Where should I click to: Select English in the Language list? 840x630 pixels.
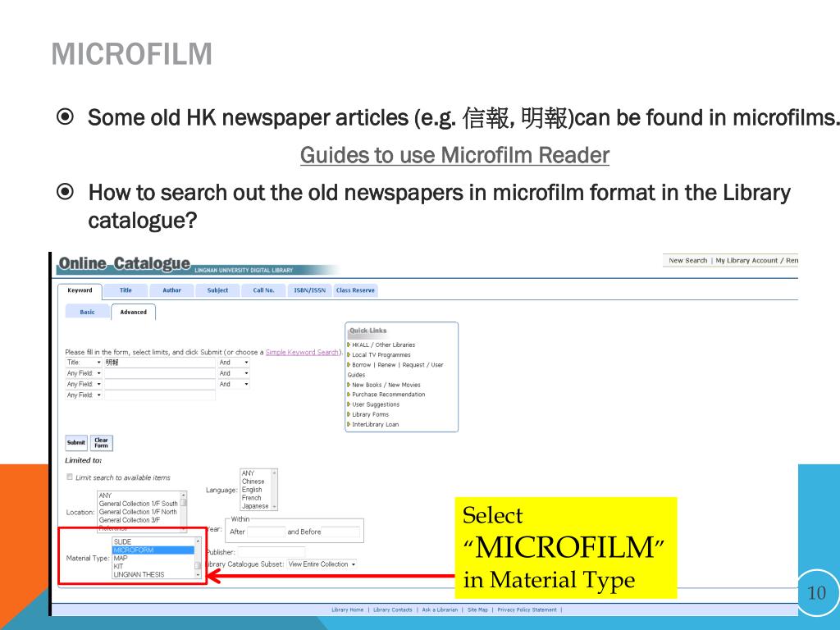point(256,490)
